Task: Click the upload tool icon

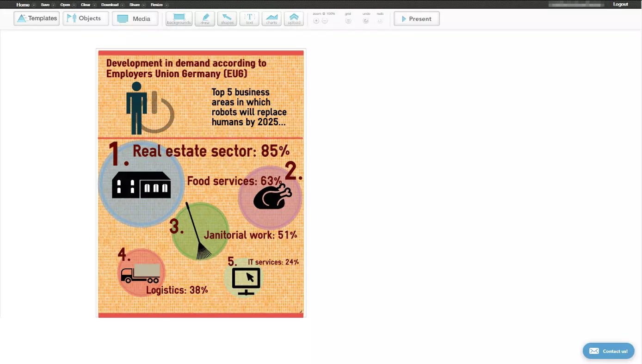Action: [294, 19]
